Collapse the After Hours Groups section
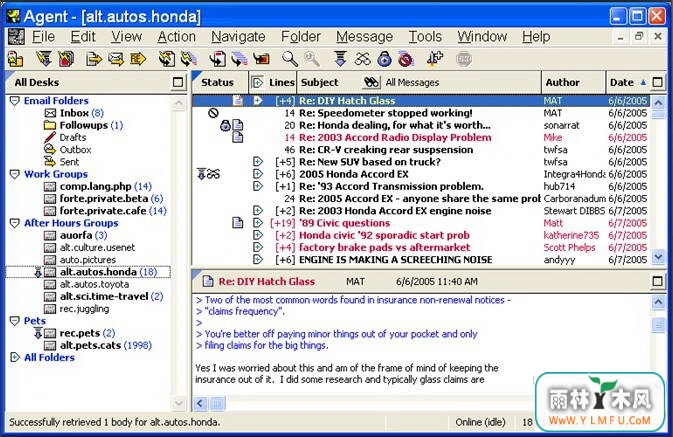673x437 pixels. click(x=15, y=223)
